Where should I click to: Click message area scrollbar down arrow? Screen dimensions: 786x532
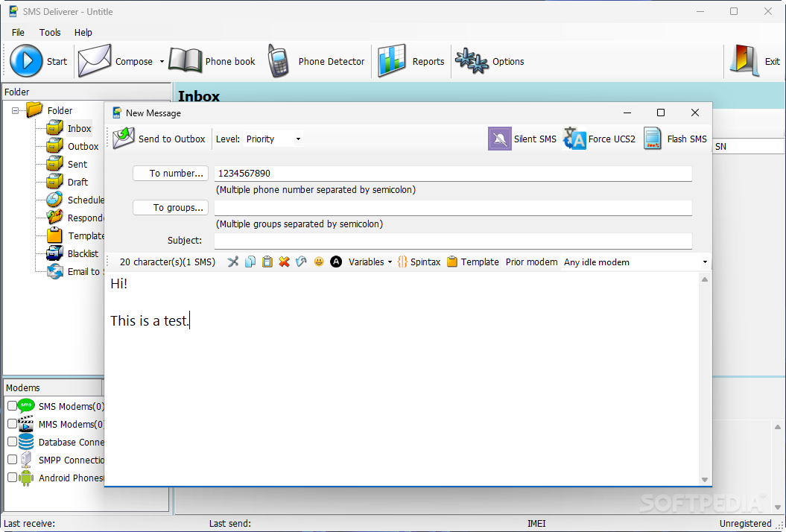(x=705, y=479)
